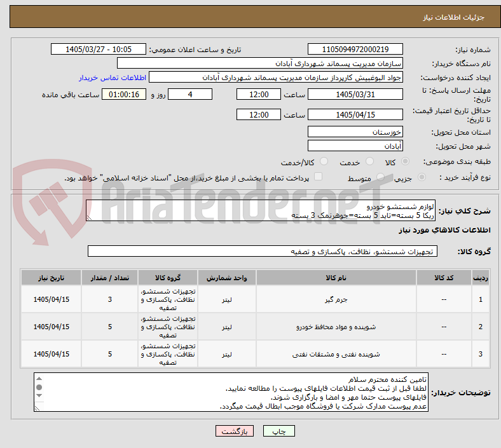Click the scrollbar thumb in buyer notes
This screenshot has height=448, width=501.
pyautogui.click(x=39, y=388)
